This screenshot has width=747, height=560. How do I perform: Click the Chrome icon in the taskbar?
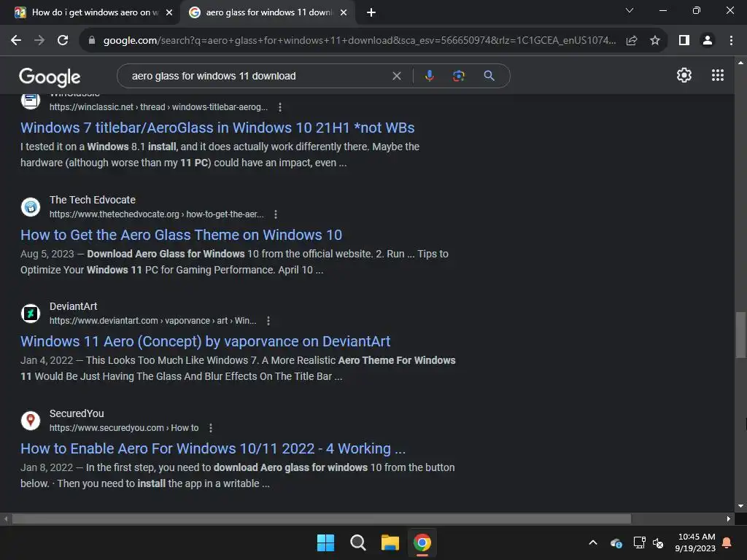422,542
